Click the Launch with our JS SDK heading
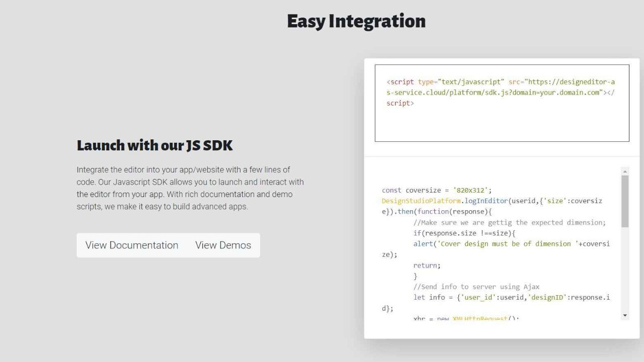644x362 pixels. click(x=154, y=145)
